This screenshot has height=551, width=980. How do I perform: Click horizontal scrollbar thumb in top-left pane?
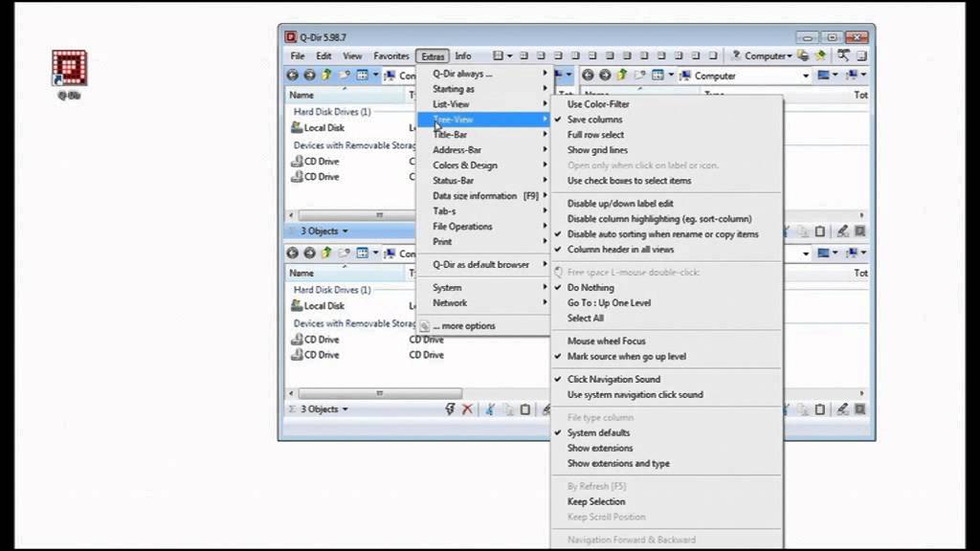[358, 215]
